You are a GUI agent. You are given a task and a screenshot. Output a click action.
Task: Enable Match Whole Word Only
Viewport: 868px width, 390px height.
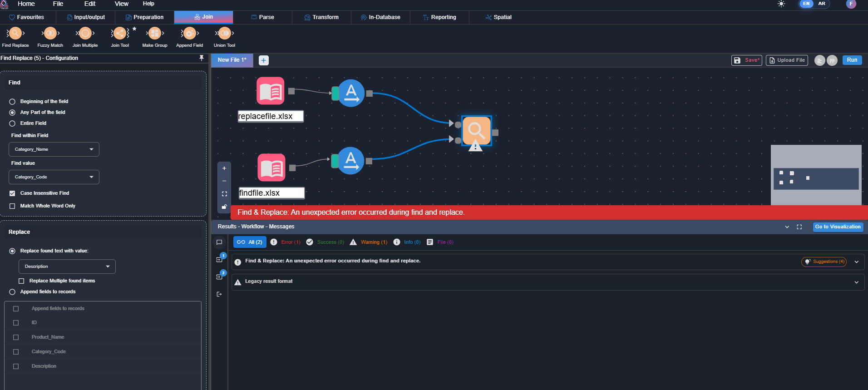click(12, 206)
